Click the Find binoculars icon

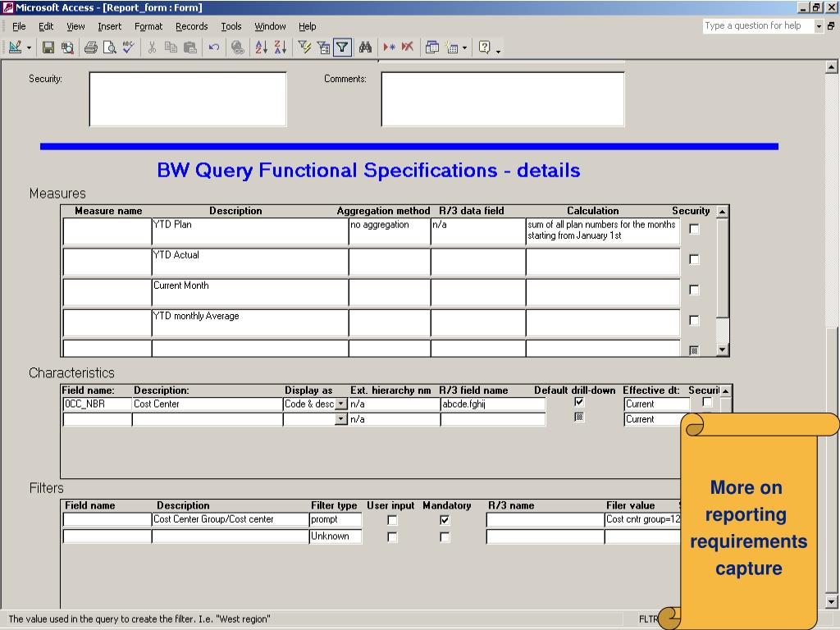[x=365, y=48]
